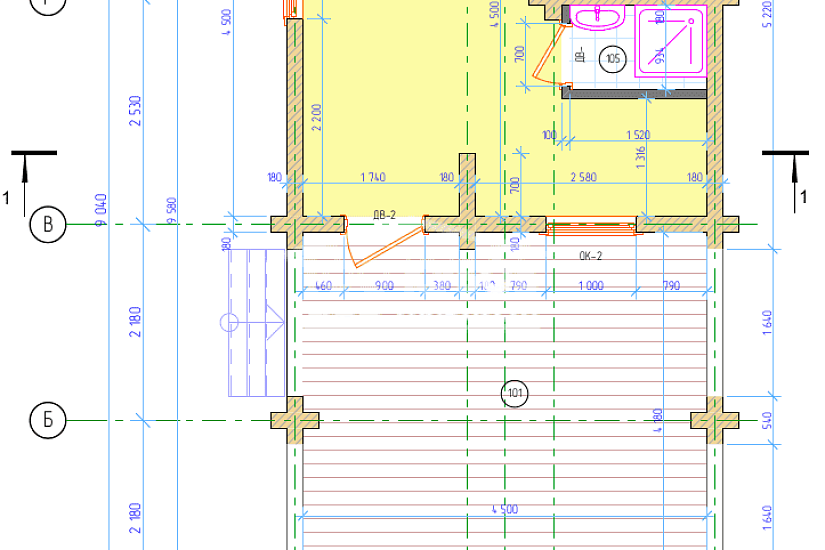Select axis bubble marker В
This screenshot has width=825, height=550.
click(x=47, y=226)
